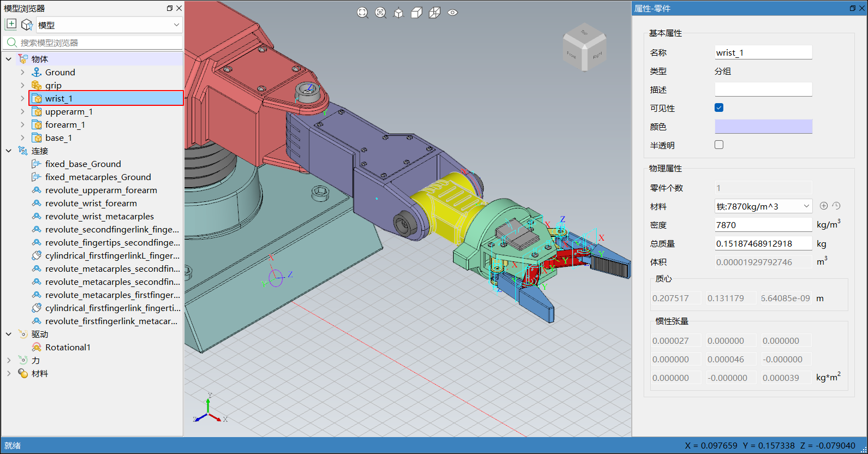868x454 pixels.
Task: Uncheck the 可见性 visibility checkbox
Action: 719,107
